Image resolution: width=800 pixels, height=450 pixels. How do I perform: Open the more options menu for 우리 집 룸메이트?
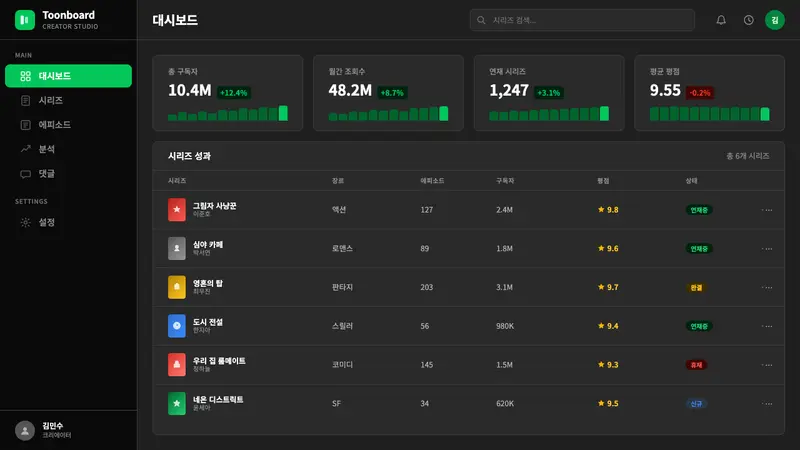tap(766, 365)
